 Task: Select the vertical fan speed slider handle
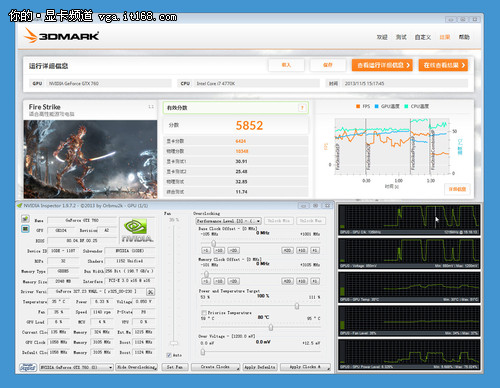click(174, 343)
